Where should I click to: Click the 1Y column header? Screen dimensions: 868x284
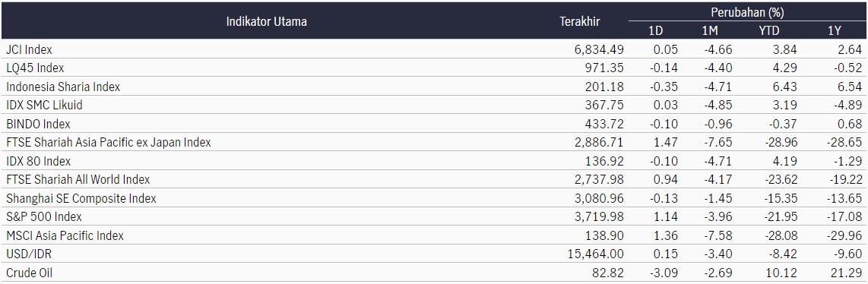835,31
